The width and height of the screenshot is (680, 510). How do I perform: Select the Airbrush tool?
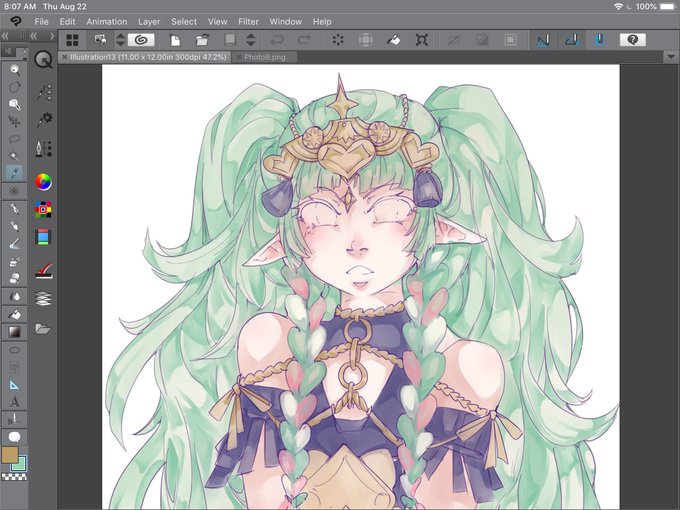click(x=15, y=261)
